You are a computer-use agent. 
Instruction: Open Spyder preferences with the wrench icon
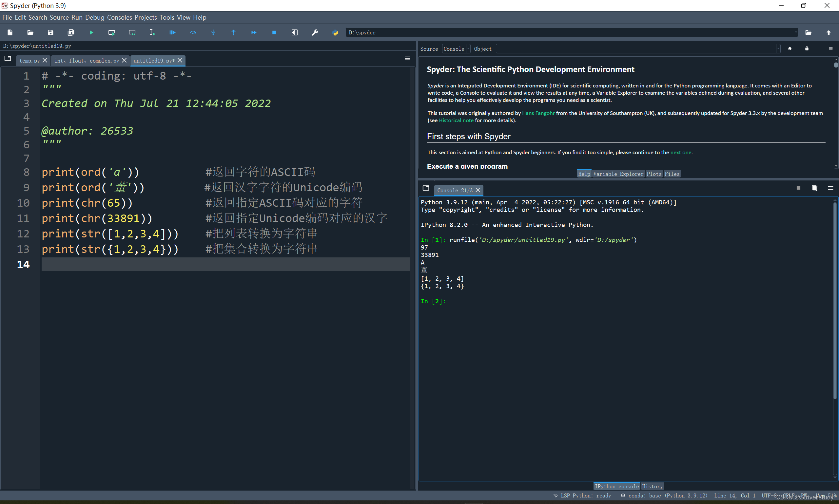coord(315,32)
